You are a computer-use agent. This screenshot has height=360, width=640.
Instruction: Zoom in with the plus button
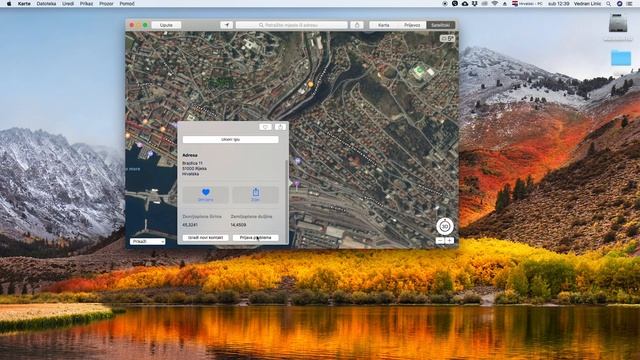tap(449, 241)
